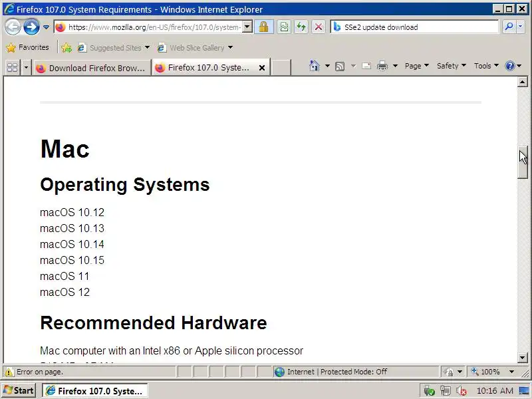Open the Safety menu
This screenshot has height=399, width=532.
coord(452,66)
